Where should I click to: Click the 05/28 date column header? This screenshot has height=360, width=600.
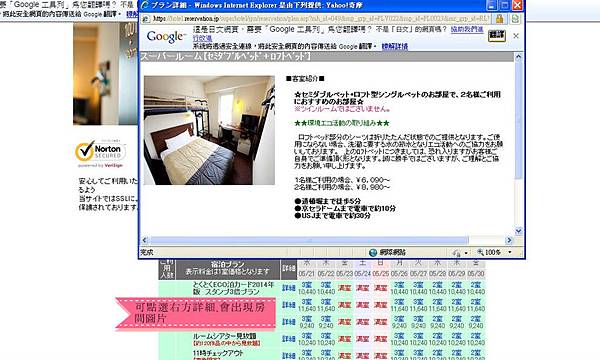pos(437,274)
